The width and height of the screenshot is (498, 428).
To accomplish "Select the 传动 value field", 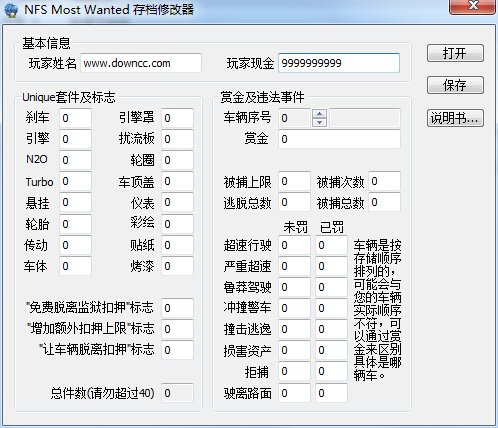I will (x=75, y=245).
